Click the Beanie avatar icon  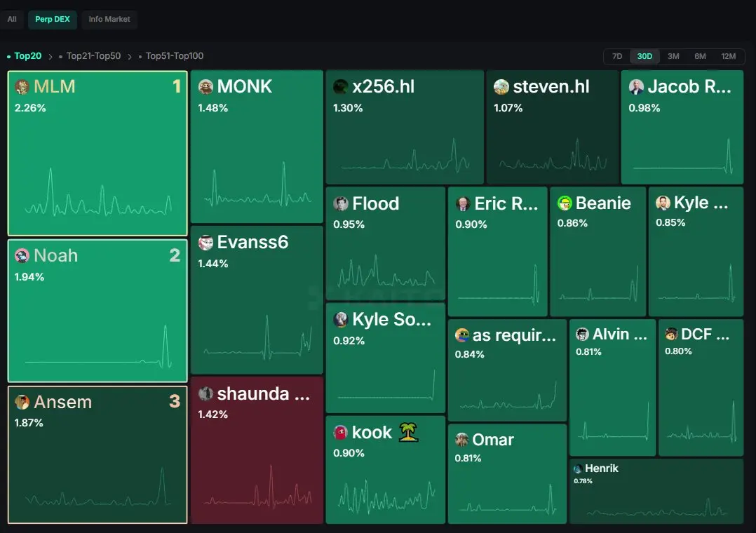pyautogui.click(x=564, y=203)
